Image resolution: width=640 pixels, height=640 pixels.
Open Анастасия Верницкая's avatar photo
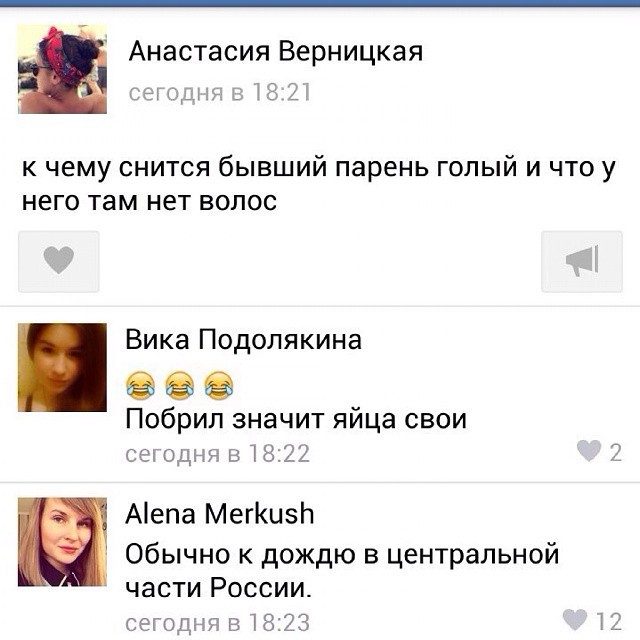[62, 69]
